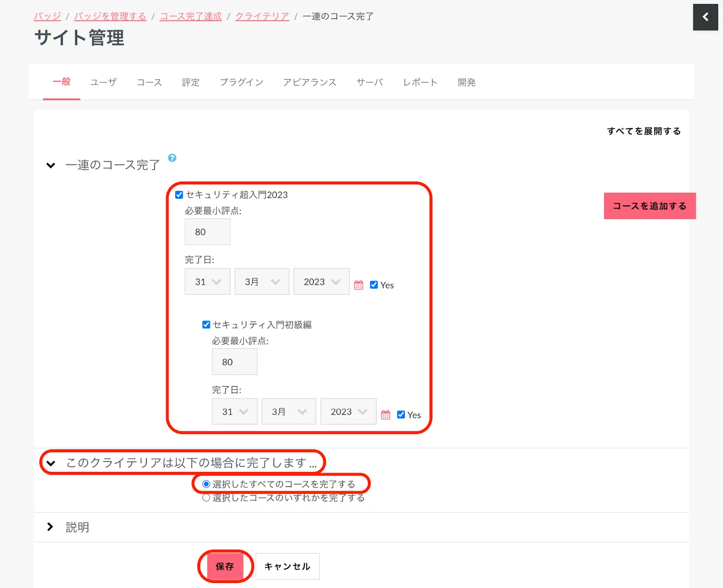Screen dimensions: 723x588
Task: Select 選択したすべてのコースを完了する radio option
Action: click(207, 484)
